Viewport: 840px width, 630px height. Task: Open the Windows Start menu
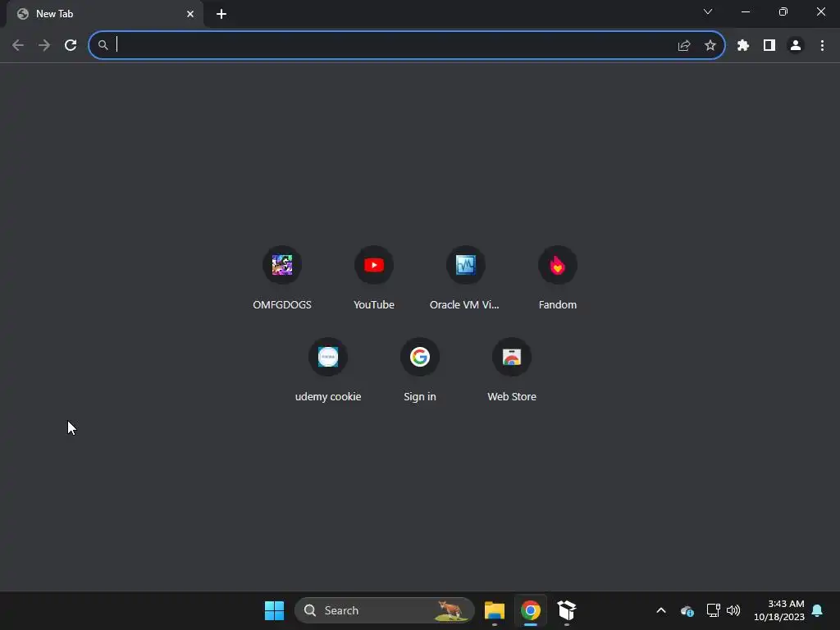(274, 610)
